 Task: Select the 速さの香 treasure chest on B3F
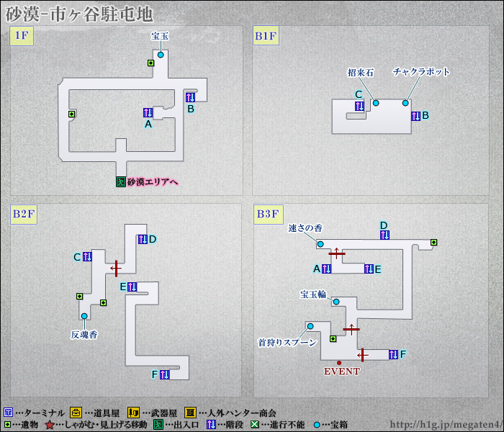pyautogui.click(x=320, y=244)
